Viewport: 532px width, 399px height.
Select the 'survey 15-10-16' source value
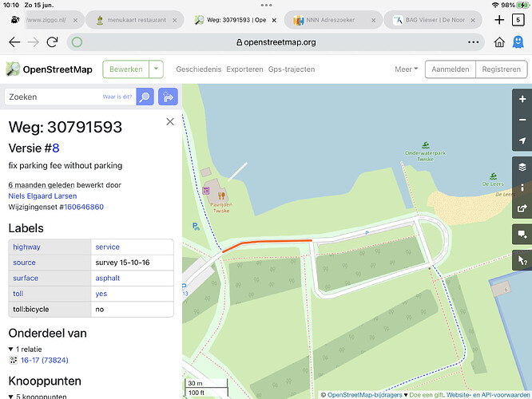122,263
